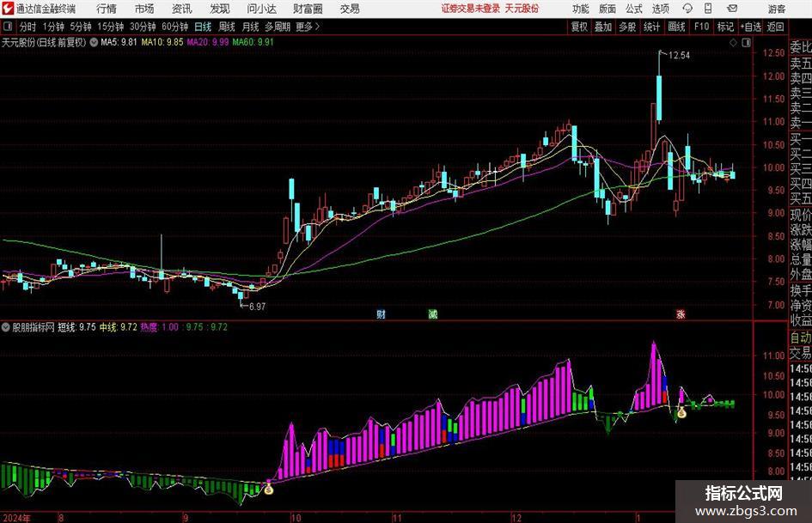Image resolution: width=812 pixels, height=523 pixels.
Task: Open the 行情 menu
Action: coord(107,9)
